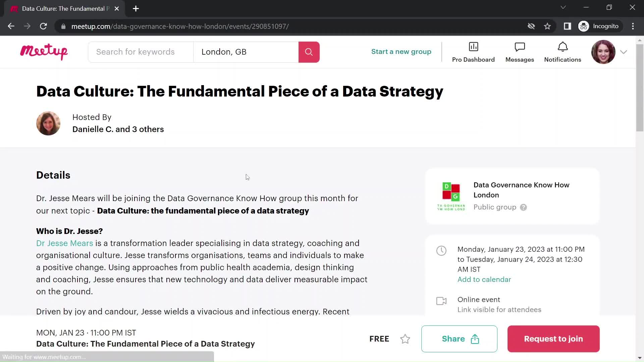Screen dimensions: 644x362
Task: Click Add to calendar link
Action: pyautogui.click(x=484, y=279)
